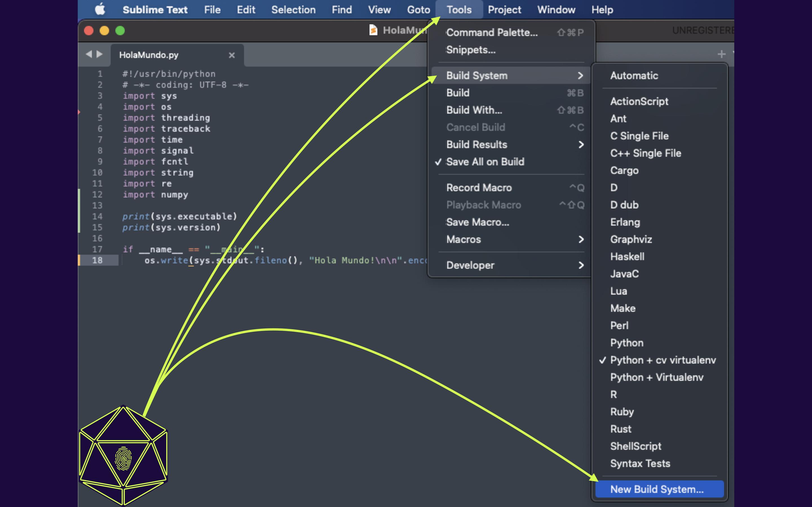Click the Command Palette menu icon

[491, 32]
